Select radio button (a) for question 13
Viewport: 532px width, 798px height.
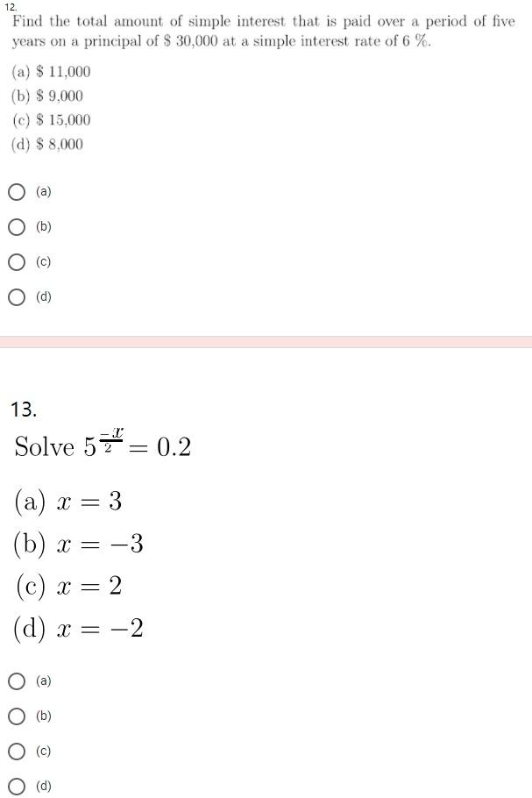pos(17,680)
